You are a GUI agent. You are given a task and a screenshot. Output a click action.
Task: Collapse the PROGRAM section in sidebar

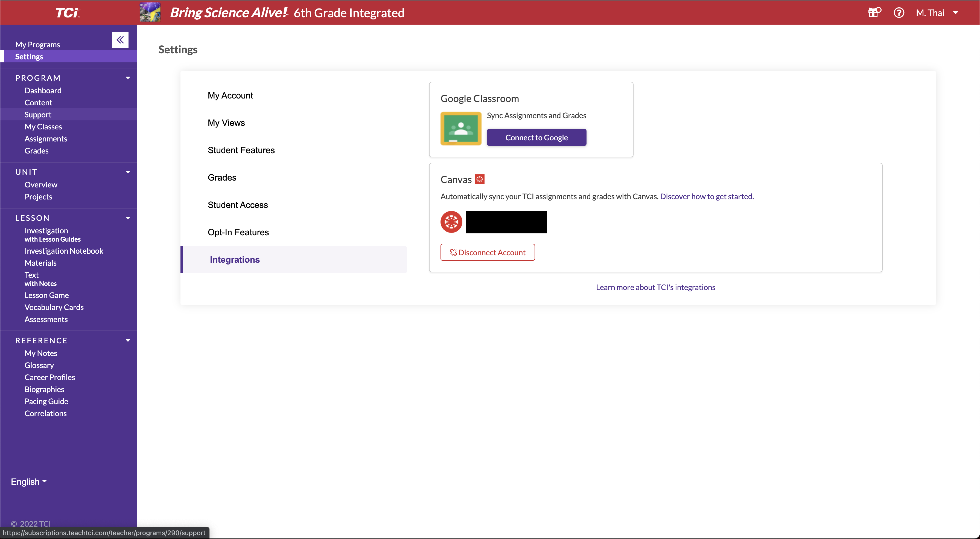point(128,78)
